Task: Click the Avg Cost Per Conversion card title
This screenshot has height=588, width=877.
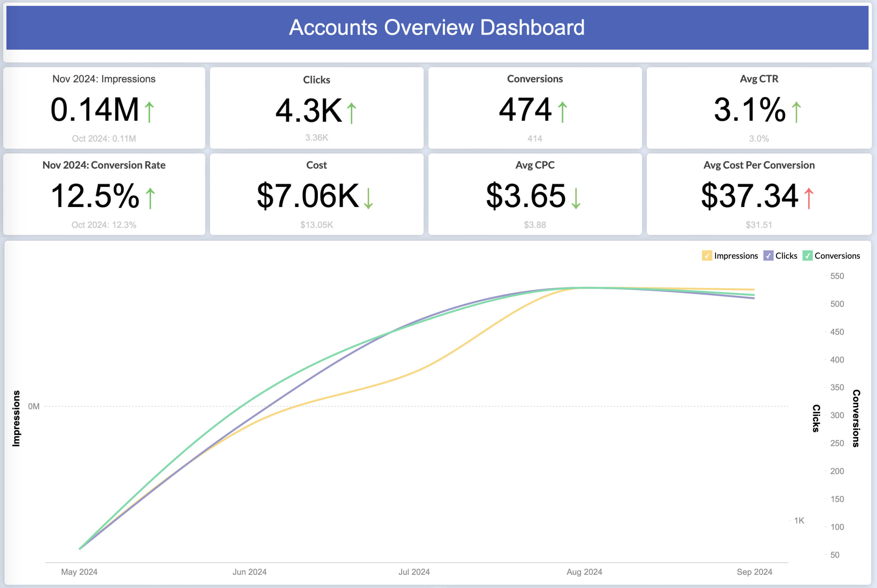Action: (x=759, y=165)
